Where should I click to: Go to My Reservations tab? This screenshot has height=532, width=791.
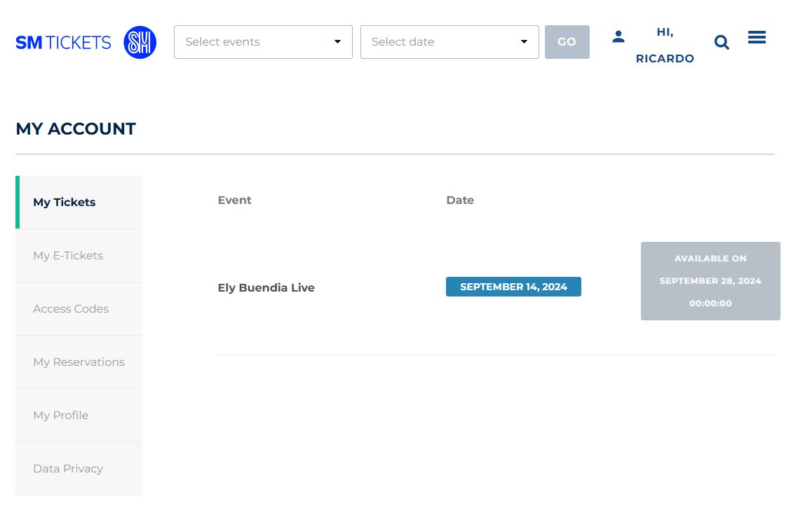click(x=79, y=362)
